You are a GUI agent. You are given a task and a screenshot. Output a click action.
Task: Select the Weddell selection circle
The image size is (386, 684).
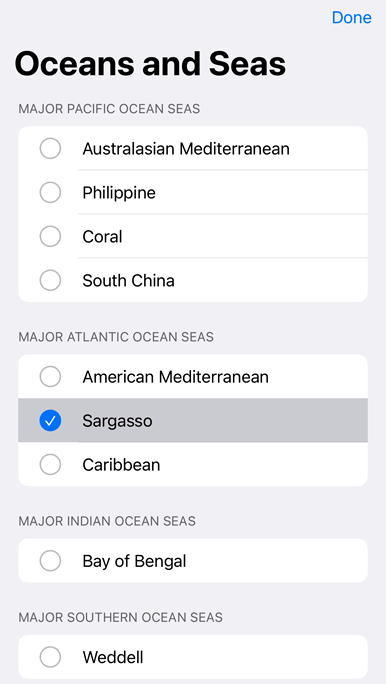(x=50, y=657)
